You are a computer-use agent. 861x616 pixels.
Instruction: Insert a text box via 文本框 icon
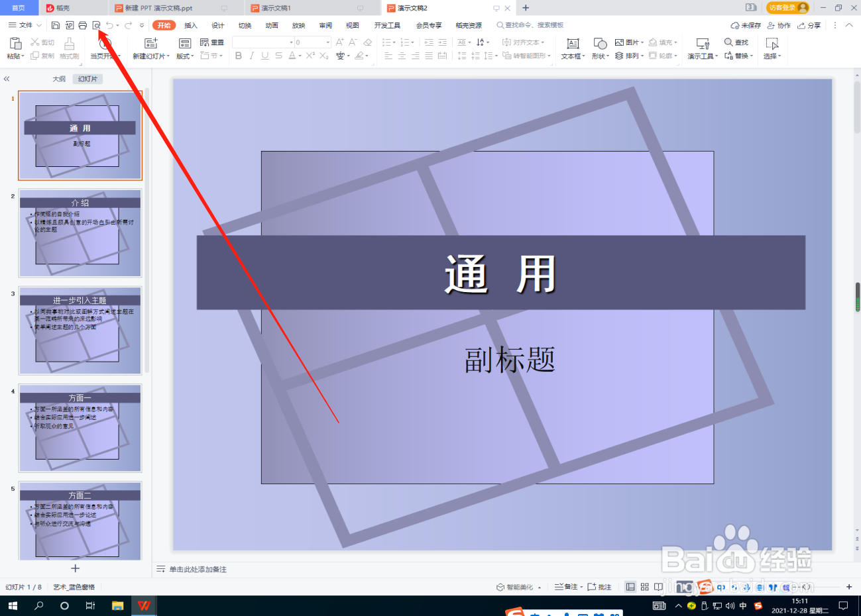tap(571, 48)
